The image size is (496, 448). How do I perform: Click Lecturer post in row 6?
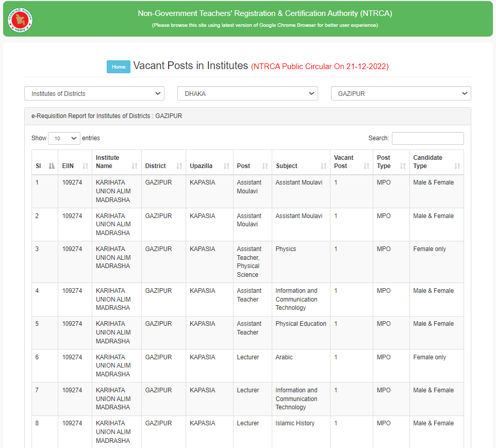point(248,357)
